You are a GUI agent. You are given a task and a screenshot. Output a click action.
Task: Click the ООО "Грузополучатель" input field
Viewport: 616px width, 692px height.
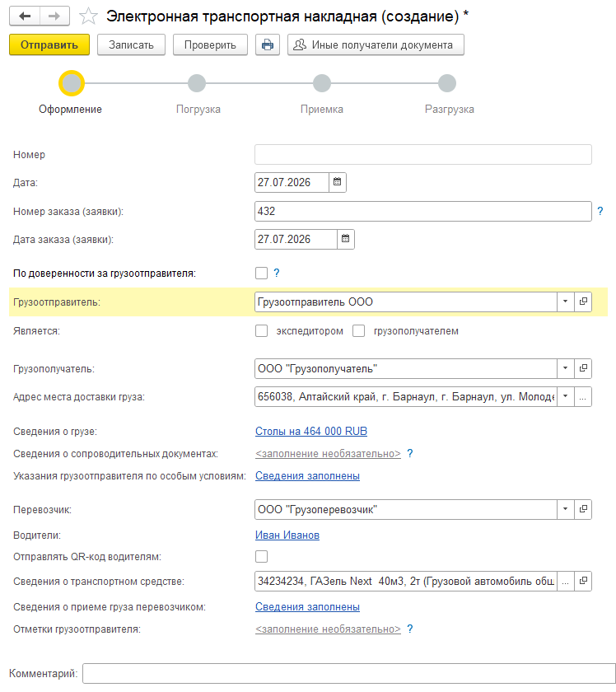[x=406, y=368]
